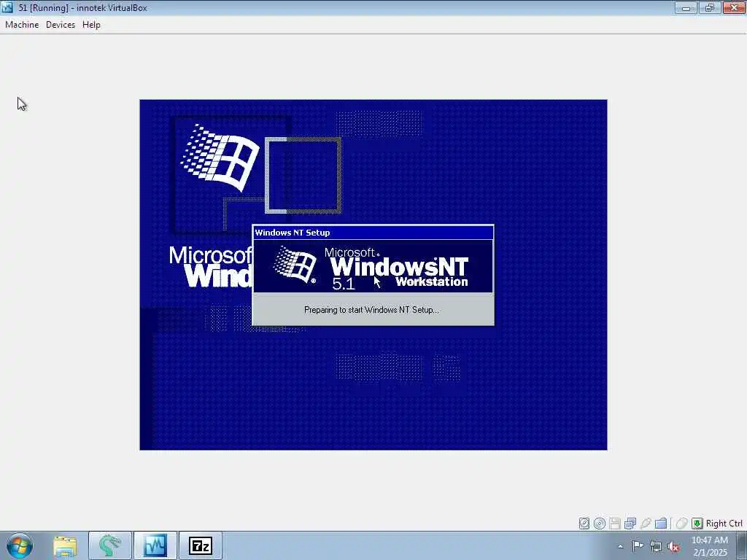
Task: Close the VirtualBox VM window
Action: point(734,7)
